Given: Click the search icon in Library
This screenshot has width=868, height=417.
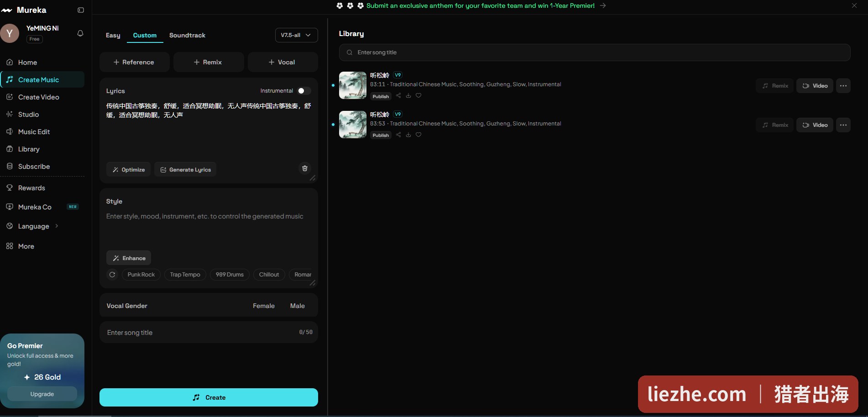Looking at the screenshot, I should (350, 52).
